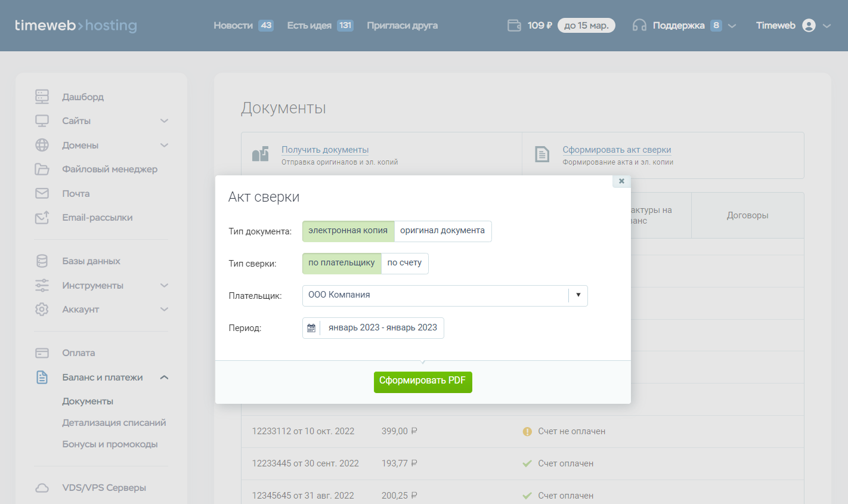Open the Договоры tab
The image size is (848, 504).
coord(747,215)
